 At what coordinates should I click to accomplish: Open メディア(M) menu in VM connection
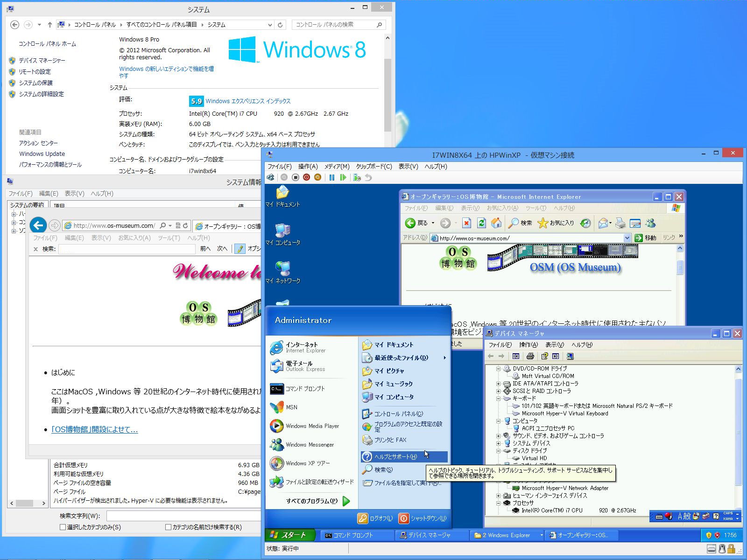click(337, 166)
